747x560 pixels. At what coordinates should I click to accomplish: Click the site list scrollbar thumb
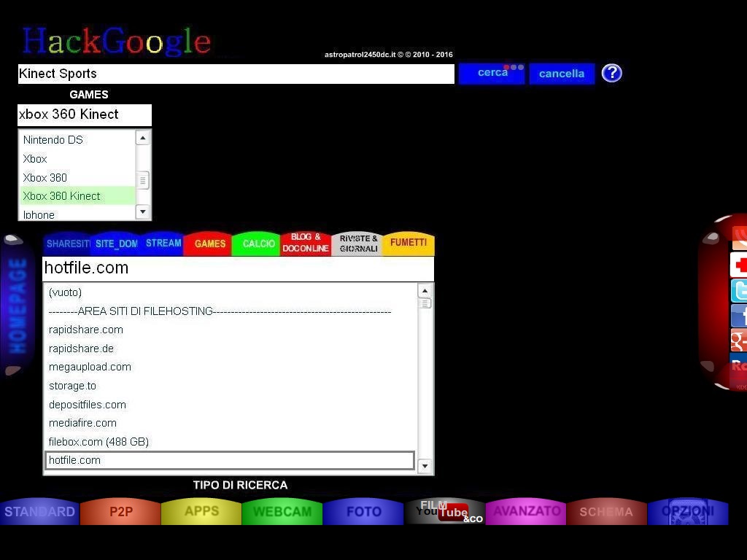click(425, 303)
